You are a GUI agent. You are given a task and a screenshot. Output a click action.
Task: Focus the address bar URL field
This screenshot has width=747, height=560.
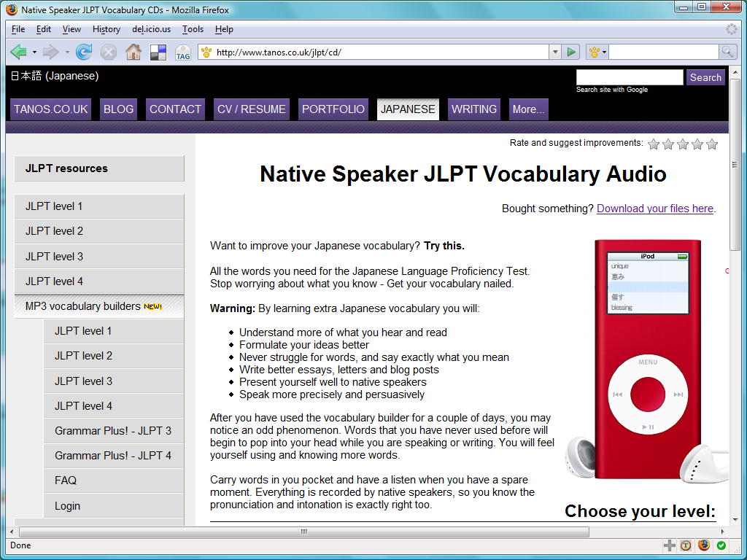click(381, 52)
